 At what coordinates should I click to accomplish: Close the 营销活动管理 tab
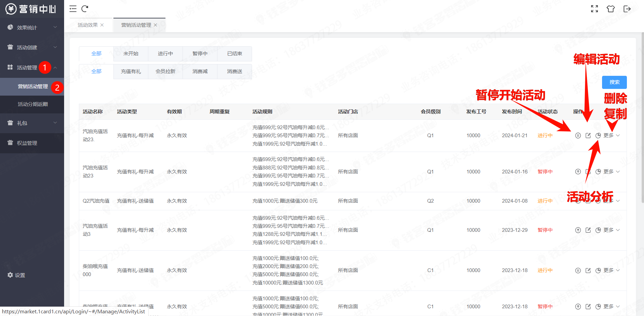click(155, 25)
